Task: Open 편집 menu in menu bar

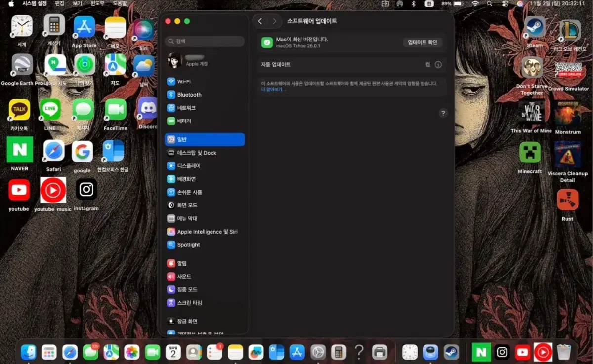Action: coord(60,3)
